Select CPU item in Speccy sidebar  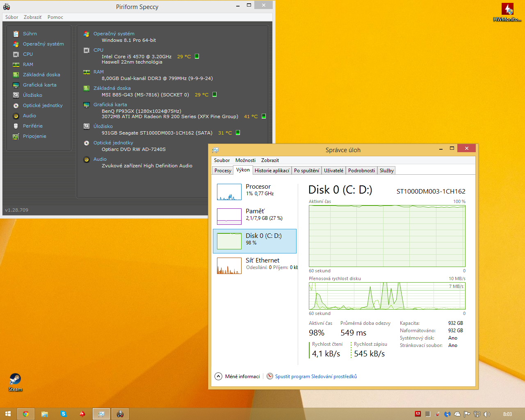click(27, 54)
